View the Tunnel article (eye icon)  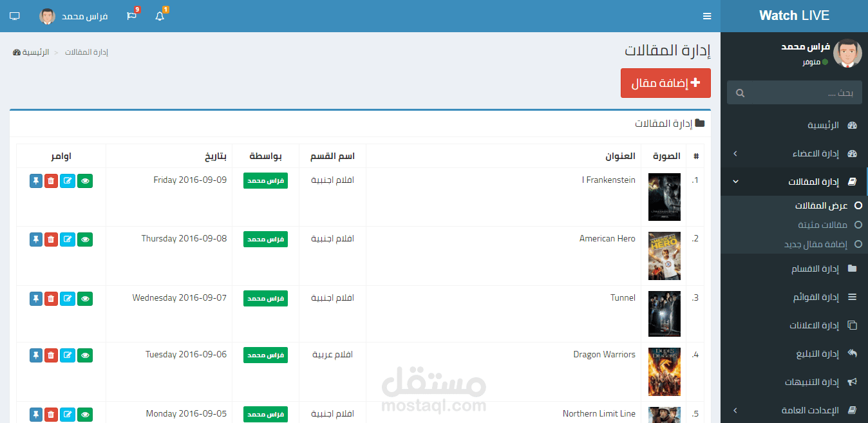coord(85,299)
